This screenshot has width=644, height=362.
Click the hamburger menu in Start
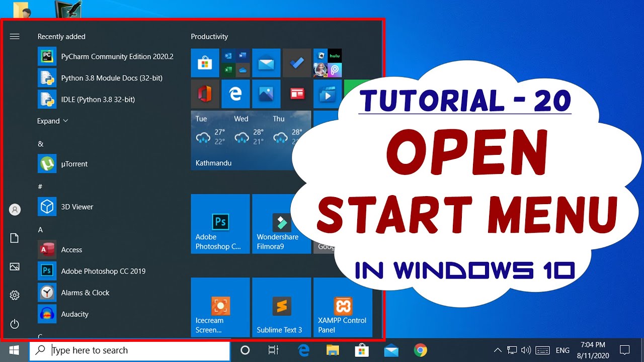click(15, 36)
